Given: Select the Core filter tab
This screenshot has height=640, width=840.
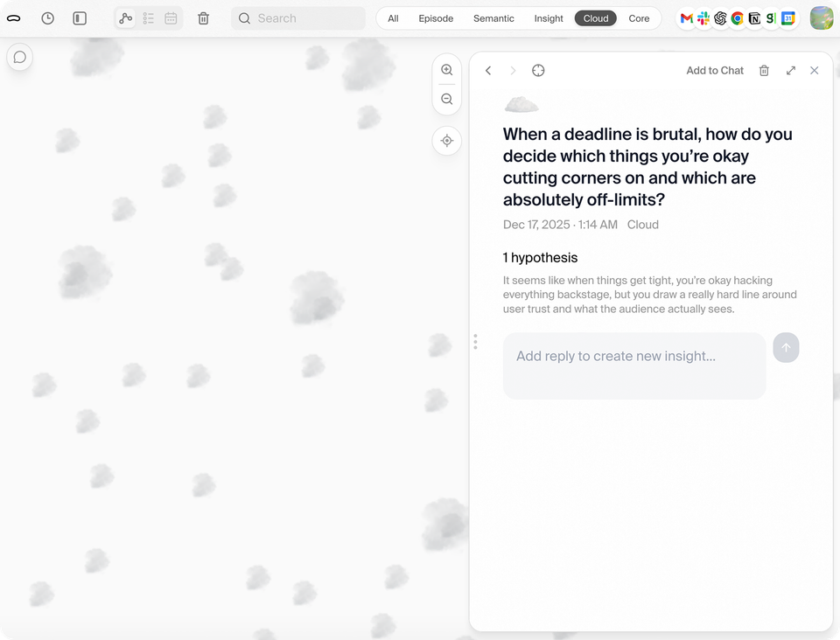Looking at the screenshot, I should tap(639, 18).
